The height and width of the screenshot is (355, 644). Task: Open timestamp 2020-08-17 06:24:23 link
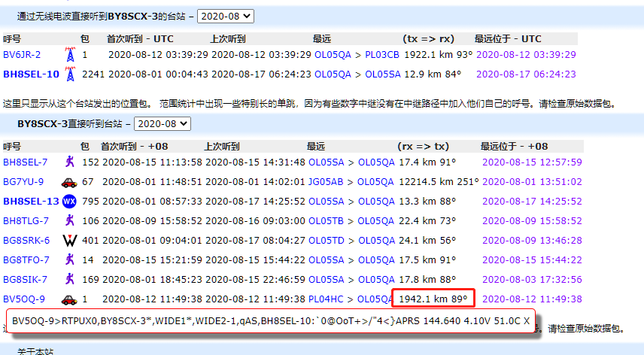coord(526,74)
